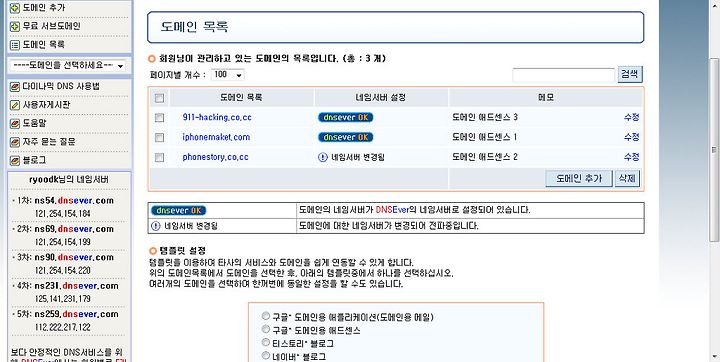Click the ns259.dnsever.com nameserver text
The width and height of the screenshot is (720, 362).
tap(76, 315)
